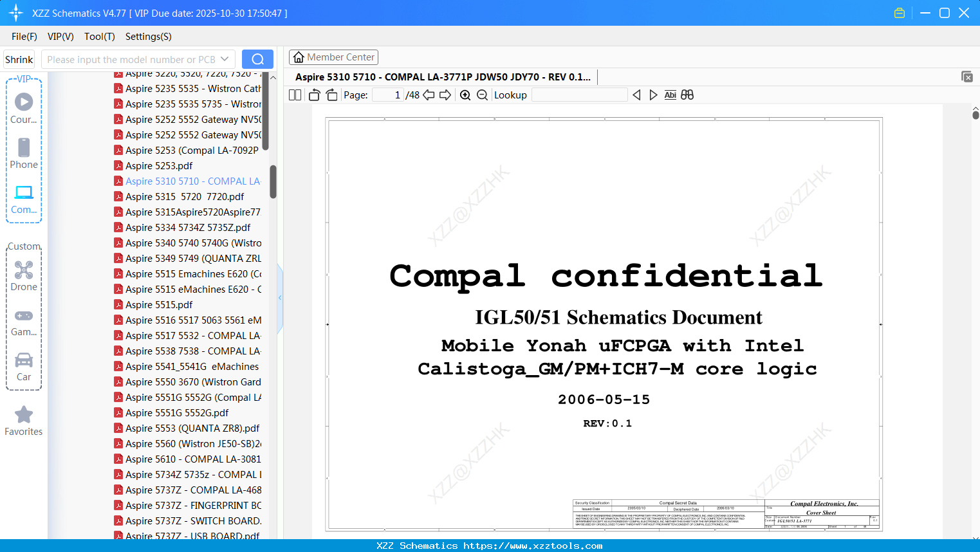The image size is (980, 552).
Task: Select the Phone category icon
Action: (24, 154)
